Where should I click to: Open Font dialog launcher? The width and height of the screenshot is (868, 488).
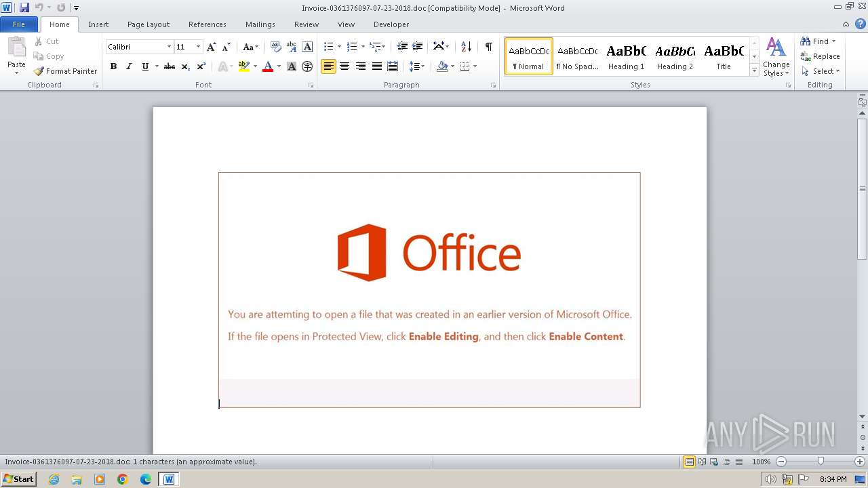click(x=311, y=85)
